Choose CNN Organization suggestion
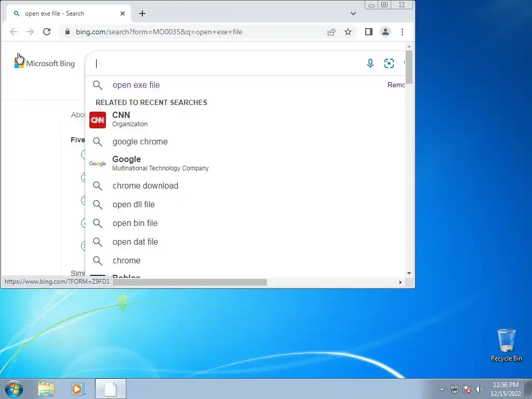Image resolution: width=532 pixels, height=399 pixels. (x=245, y=119)
